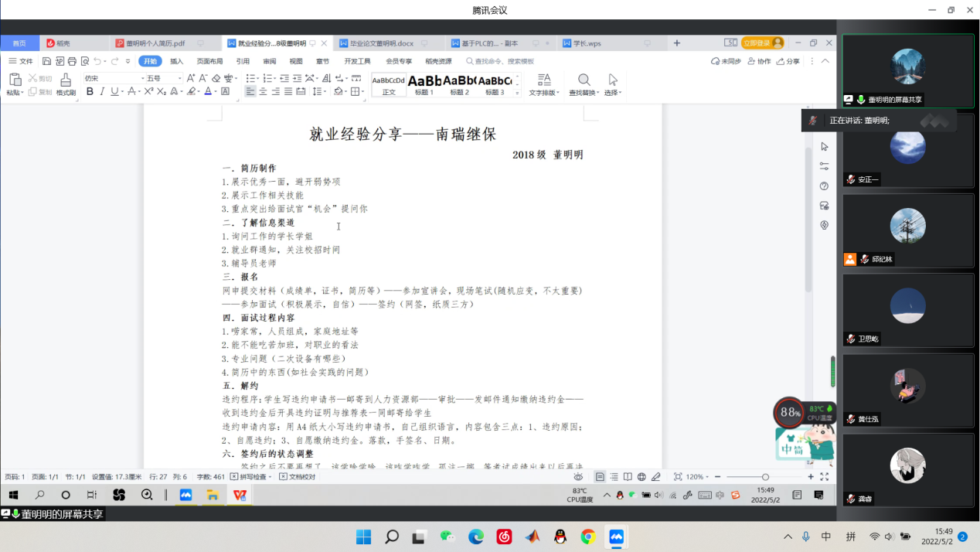980x552 pixels.
Task: Toggle bold formatting
Action: tap(90, 91)
